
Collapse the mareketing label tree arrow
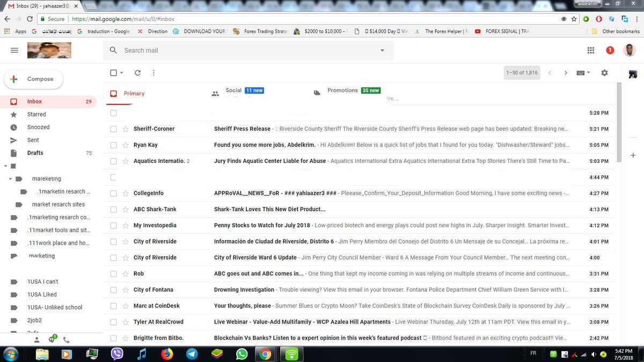pos(11,179)
